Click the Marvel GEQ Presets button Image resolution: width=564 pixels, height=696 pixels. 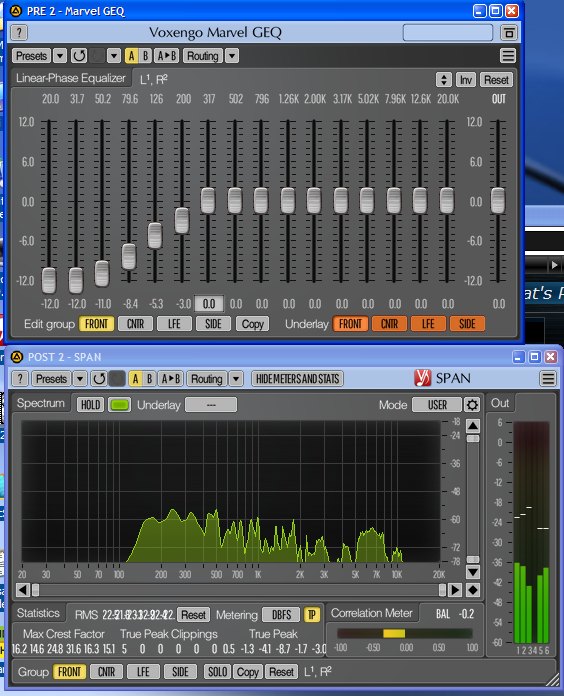coord(31,56)
